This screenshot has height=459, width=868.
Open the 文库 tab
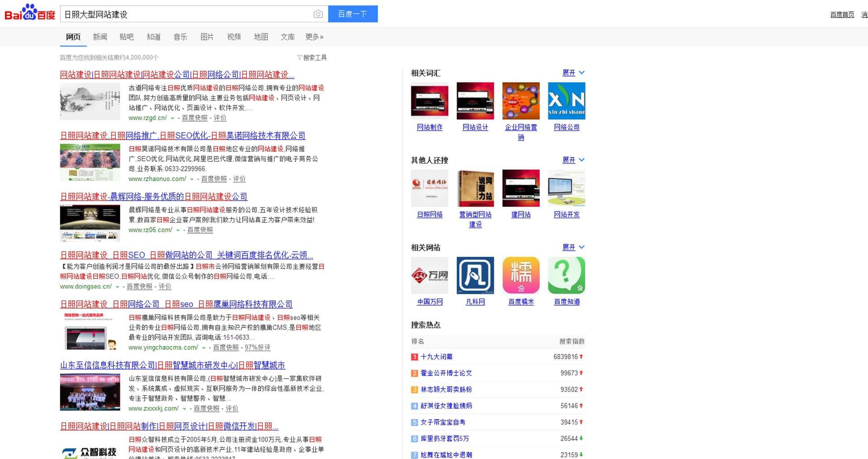[288, 37]
